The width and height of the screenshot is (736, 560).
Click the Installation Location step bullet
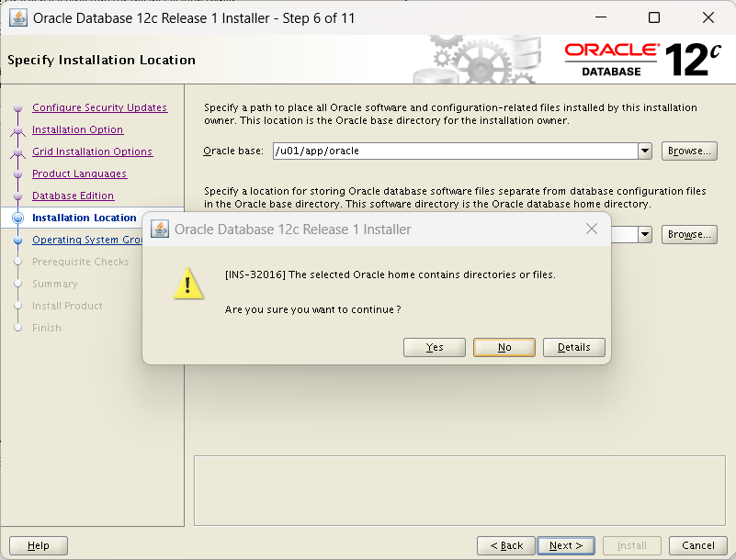17,218
